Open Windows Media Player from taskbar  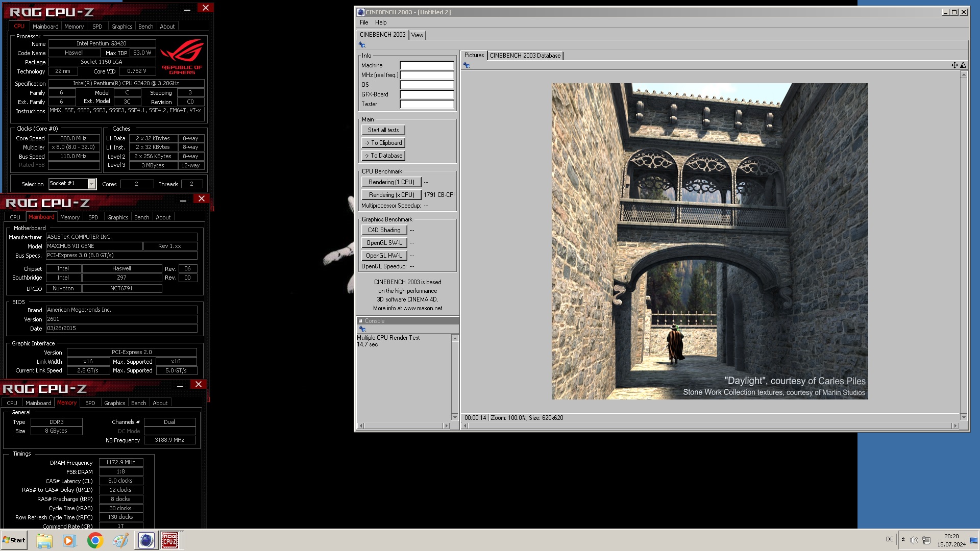[x=69, y=540]
